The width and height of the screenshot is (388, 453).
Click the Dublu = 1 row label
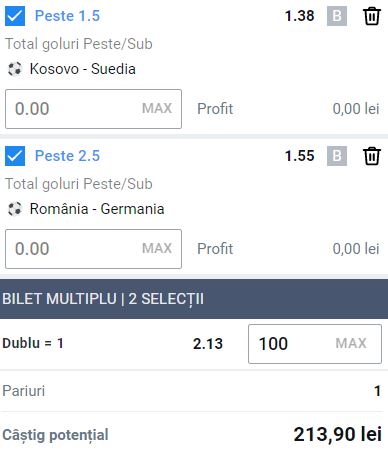pos(33,343)
